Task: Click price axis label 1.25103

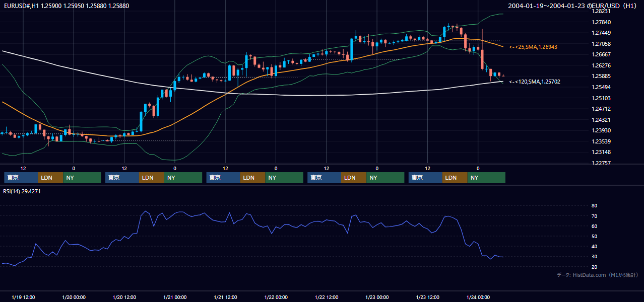Action: pyautogui.click(x=601, y=98)
